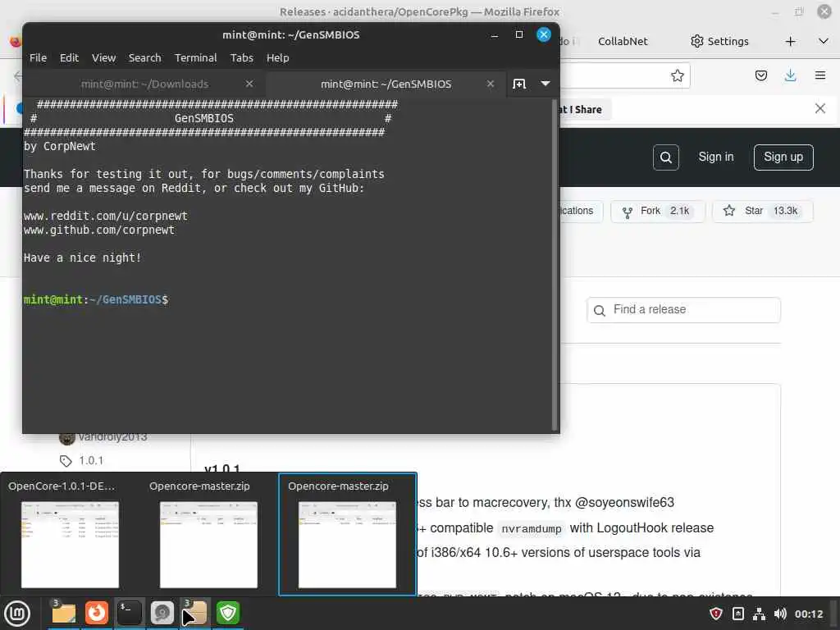Close the ~/Downloads terminal tab
This screenshot has width=840, height=630.
coord(249,84)
